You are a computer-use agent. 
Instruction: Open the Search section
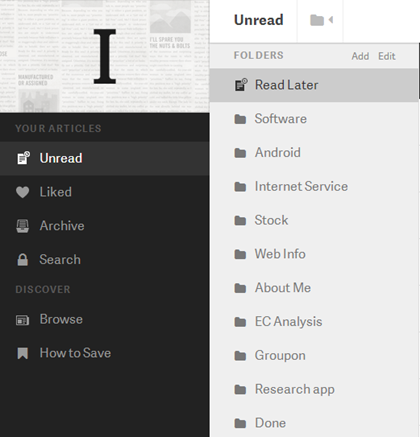(105, 259)
